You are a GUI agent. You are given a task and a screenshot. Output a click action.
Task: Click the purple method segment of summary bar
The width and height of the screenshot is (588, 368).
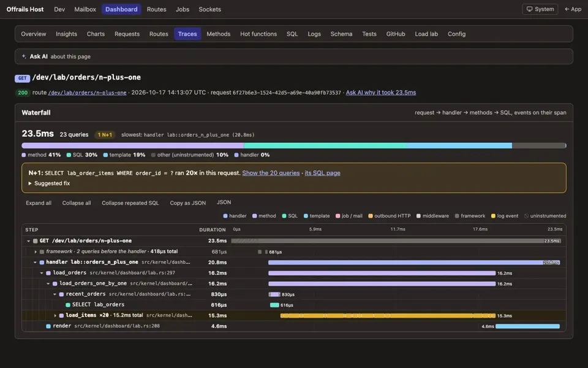coord(133,145)
